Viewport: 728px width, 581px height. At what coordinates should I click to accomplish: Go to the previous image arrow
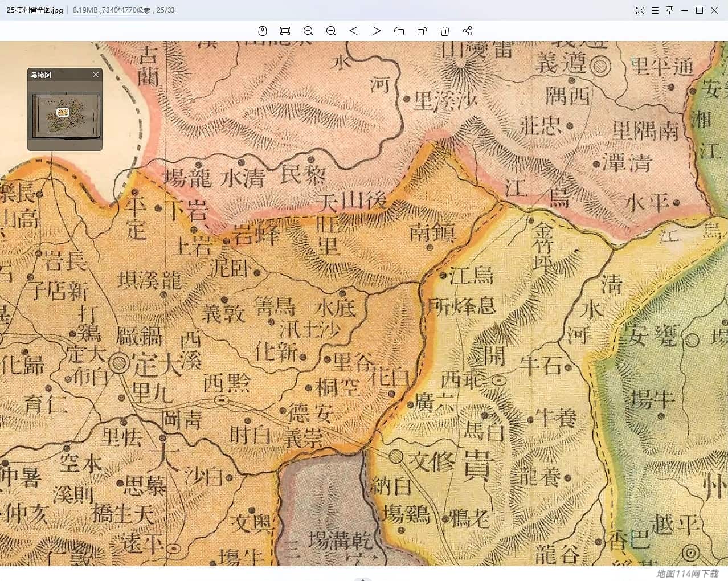tap(353, 31)
